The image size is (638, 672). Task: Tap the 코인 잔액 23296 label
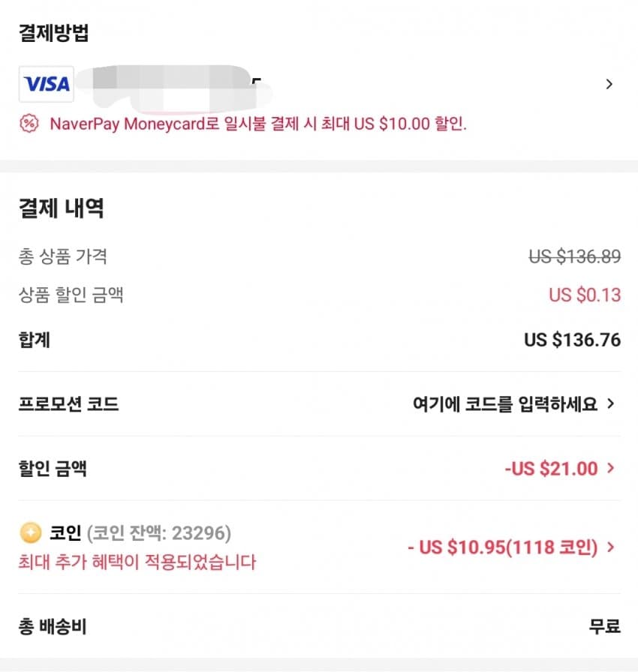point(159,533)
